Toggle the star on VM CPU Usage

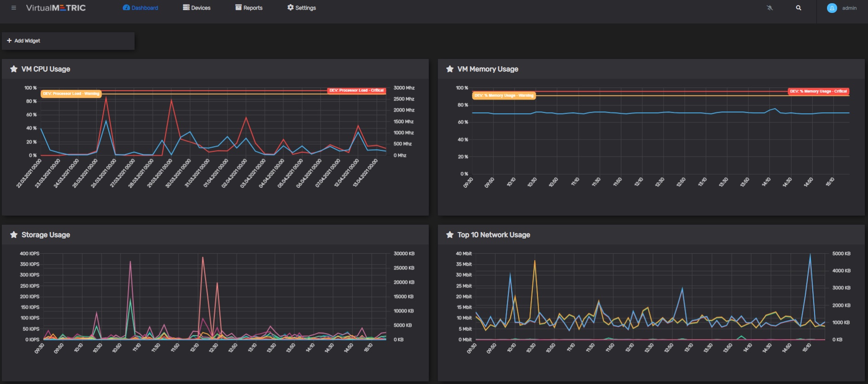14,69
